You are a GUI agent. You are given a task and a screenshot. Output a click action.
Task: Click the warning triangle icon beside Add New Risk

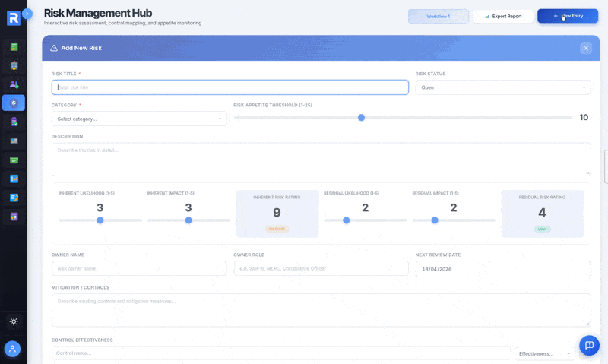(x=54, y=48)
